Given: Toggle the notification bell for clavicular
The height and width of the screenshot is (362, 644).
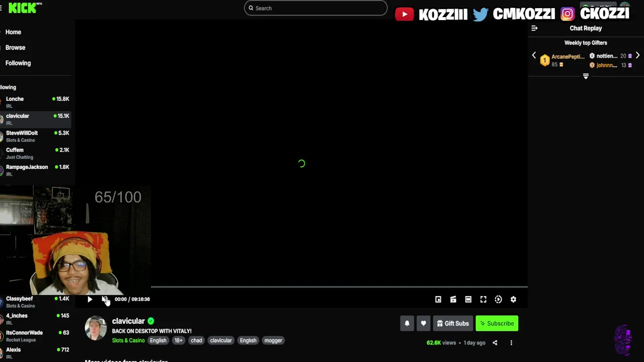Looking at the screenshot, I should pyautogui.click(x=407, y=323).
